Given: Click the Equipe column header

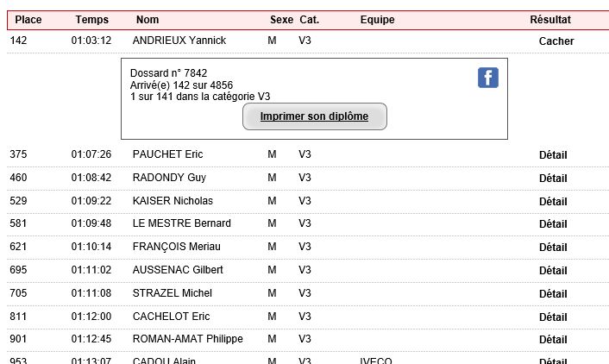Looking at the screenshot, I should click(x=377, y=20).
